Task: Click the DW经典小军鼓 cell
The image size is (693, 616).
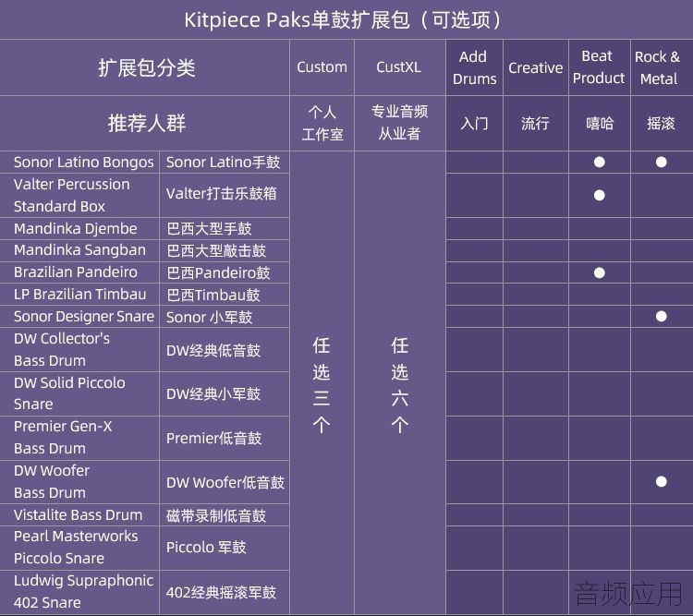Action: [x=224, y=393]
